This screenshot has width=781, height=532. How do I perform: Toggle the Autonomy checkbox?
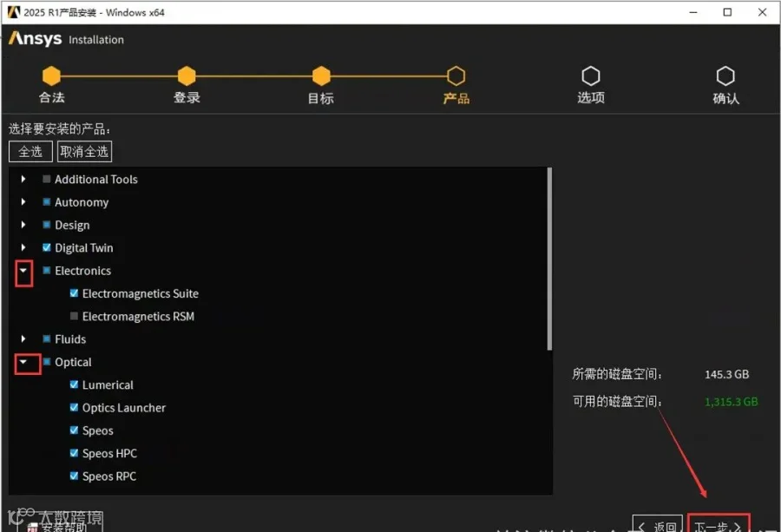click(x=46, y=201)
